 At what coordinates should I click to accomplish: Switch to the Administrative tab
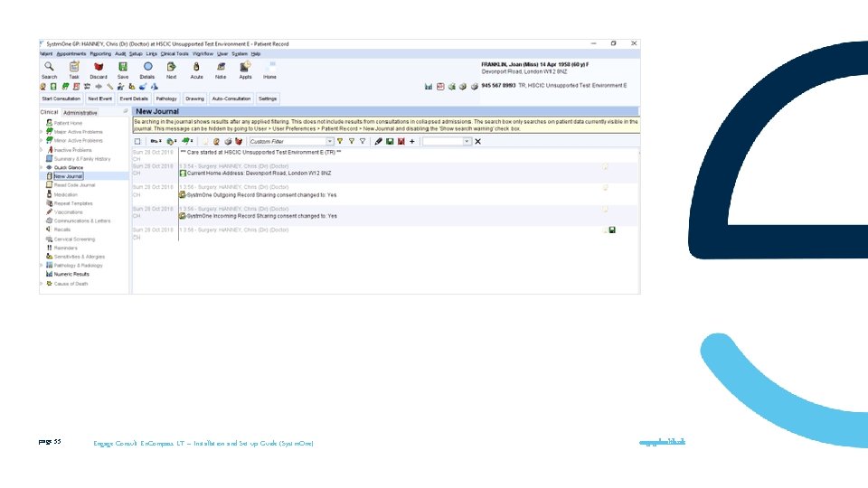click(x=80, y=113)
